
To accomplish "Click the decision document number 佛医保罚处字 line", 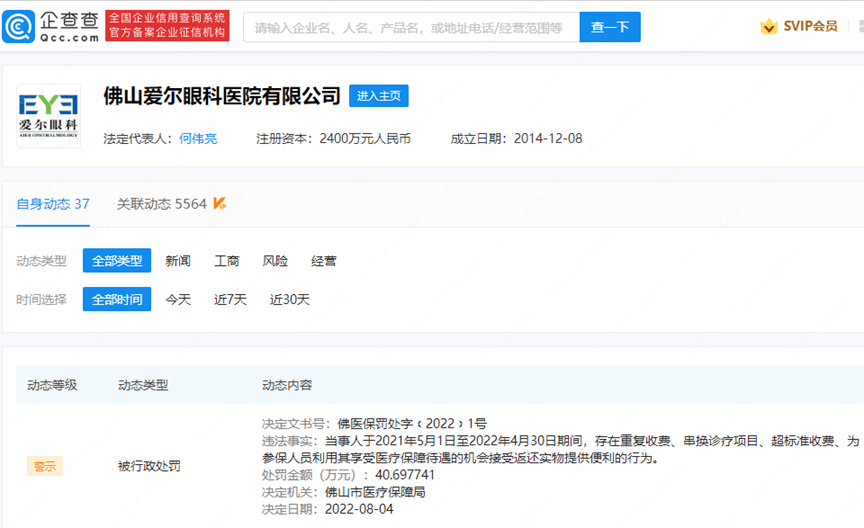I will [374, 423].
